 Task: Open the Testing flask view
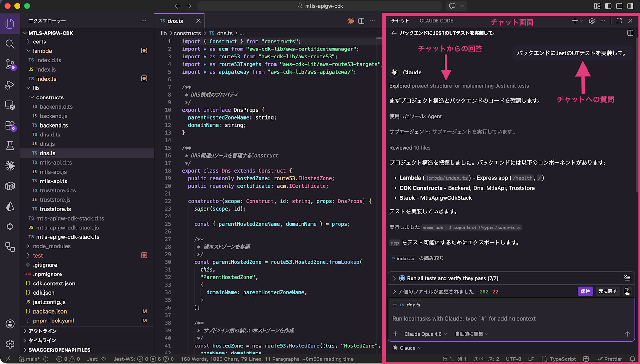(x=10, y=145)
